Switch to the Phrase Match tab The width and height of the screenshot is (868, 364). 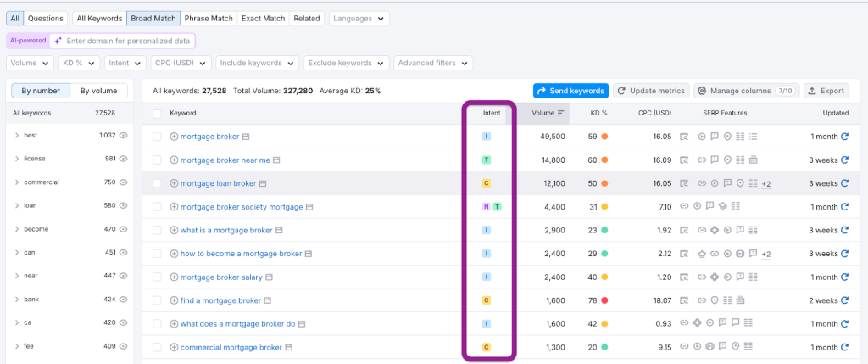(207, 18)
